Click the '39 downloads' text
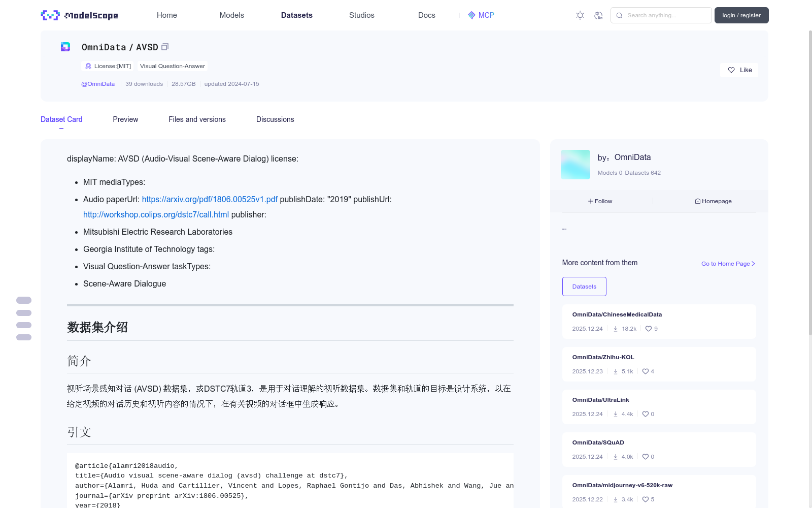 coord(144,84)
